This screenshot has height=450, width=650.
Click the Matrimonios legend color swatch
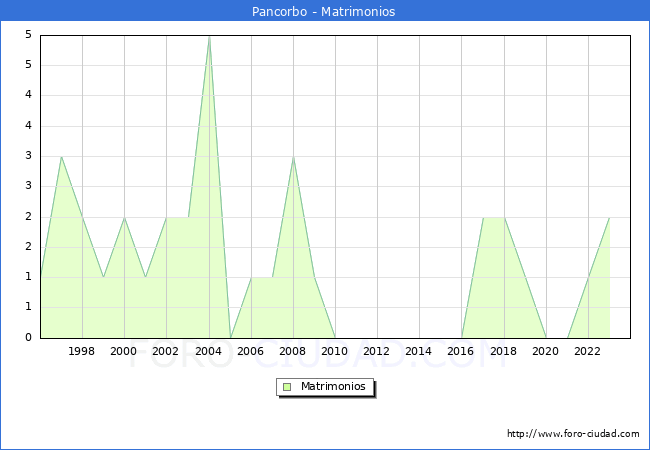pyautogui.click(x=287, y=387)
